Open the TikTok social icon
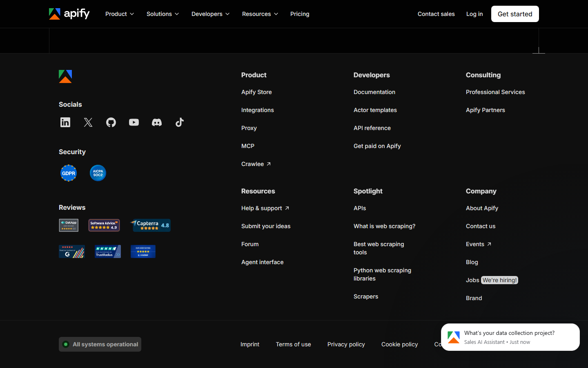 coord(180,122)
